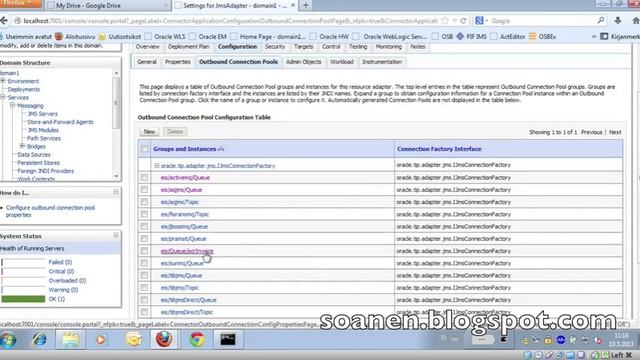
Task: Open the JMS Modules tree link
Action: pyautogui.click(x=43, y=130)
